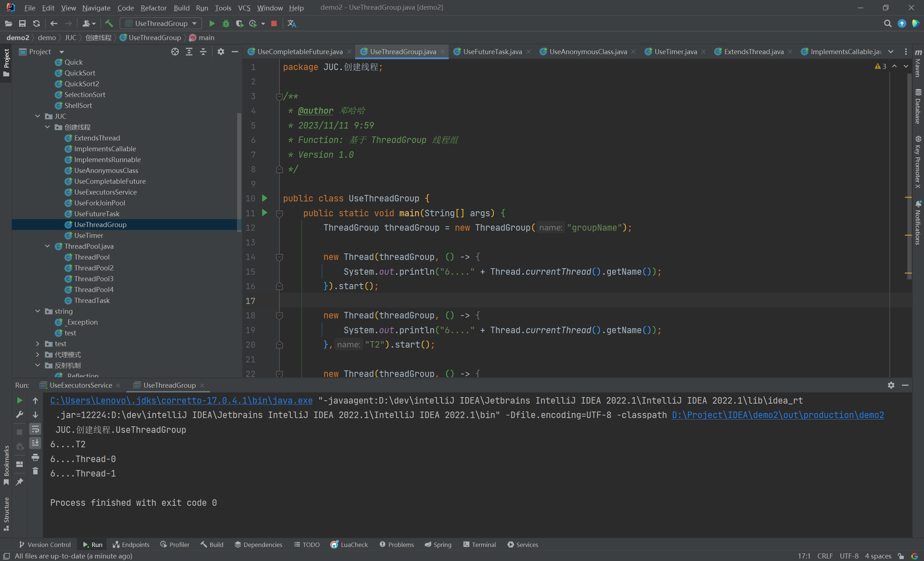Click the Translate icon in toolbar
The height and width of the screenshot is (561, 924).
(x=292, y=23)
